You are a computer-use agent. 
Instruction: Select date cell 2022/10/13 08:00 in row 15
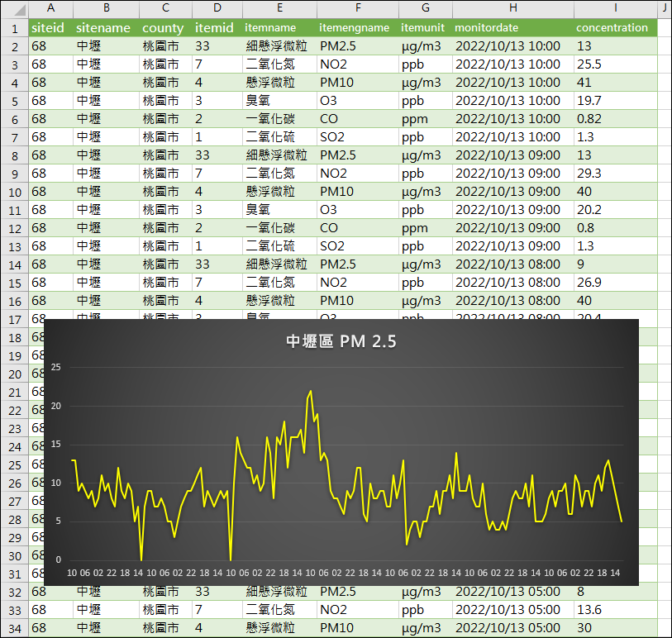(x=513, y=283)
